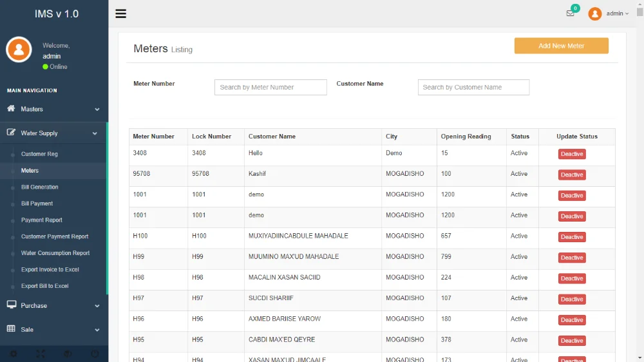Click the Masters home icon
This screenshot has height=362, width=644.
coord(11,109)
